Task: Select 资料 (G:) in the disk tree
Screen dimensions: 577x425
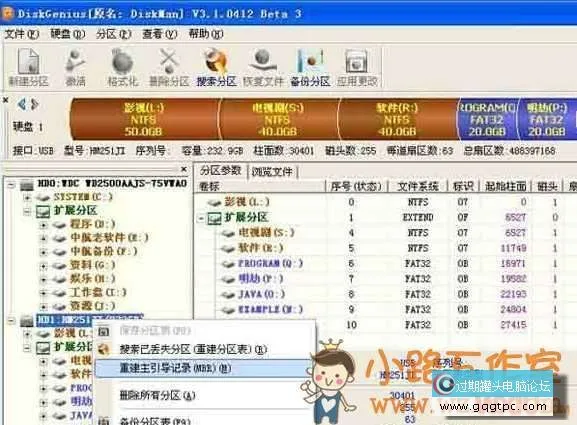Action: pos(92,266)
